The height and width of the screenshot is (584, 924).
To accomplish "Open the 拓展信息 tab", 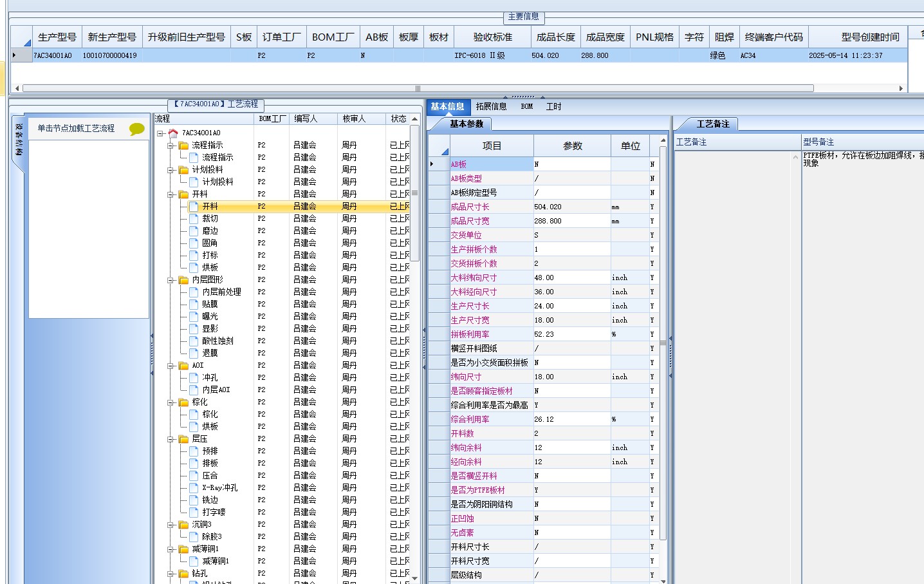I will [491, 107].
